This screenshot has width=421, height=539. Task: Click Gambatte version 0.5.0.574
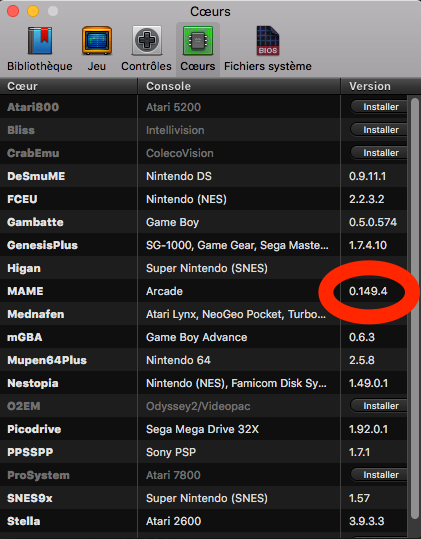click(373, 222)
